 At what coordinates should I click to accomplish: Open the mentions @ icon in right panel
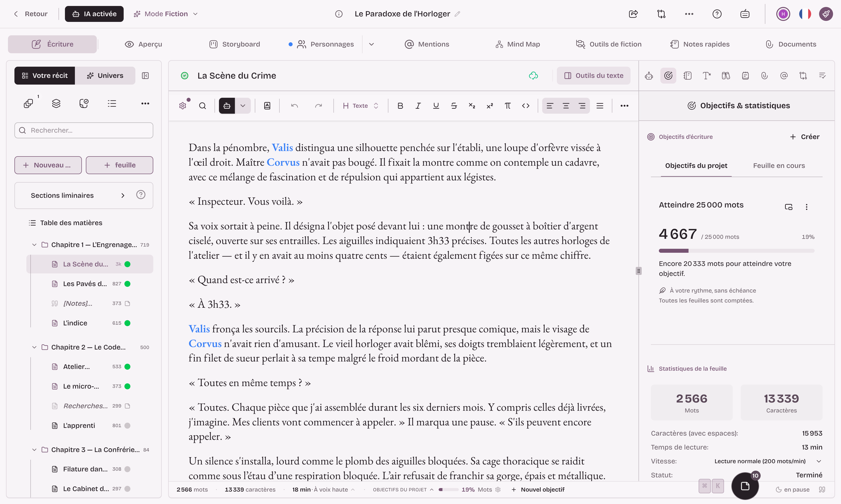pos(784,76)
